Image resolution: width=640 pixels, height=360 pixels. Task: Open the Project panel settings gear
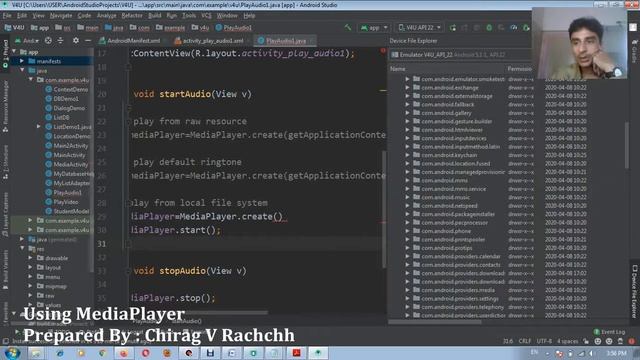76,40
